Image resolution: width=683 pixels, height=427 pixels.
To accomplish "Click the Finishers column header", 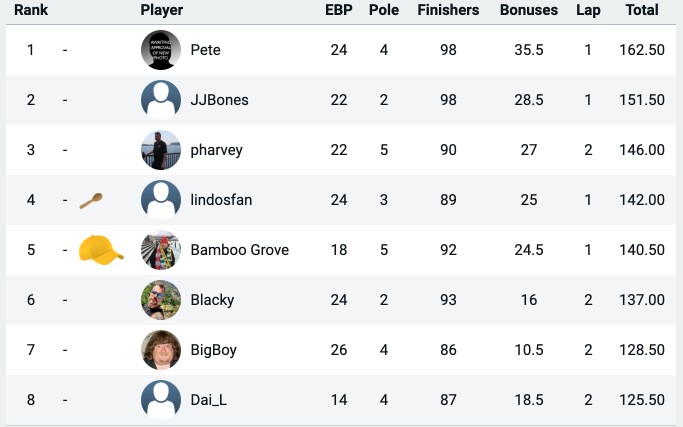I will point(448,10).
